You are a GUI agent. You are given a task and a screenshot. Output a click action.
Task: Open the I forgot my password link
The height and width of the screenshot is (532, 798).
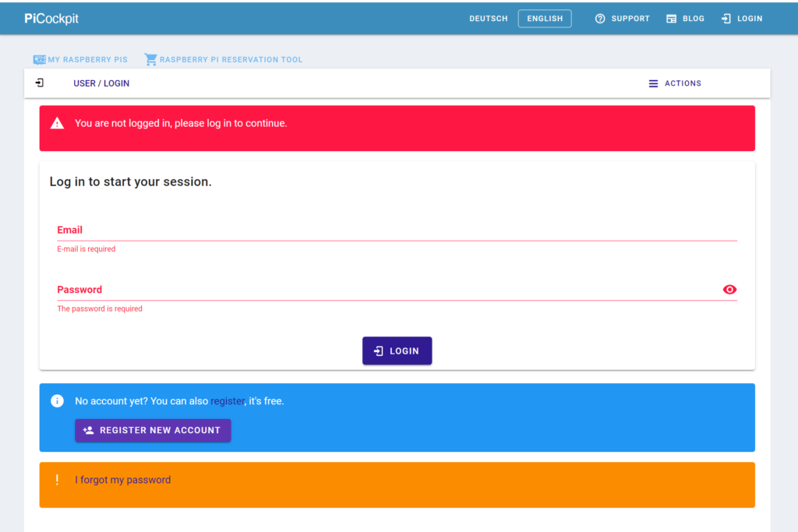(x=122, y=480)
